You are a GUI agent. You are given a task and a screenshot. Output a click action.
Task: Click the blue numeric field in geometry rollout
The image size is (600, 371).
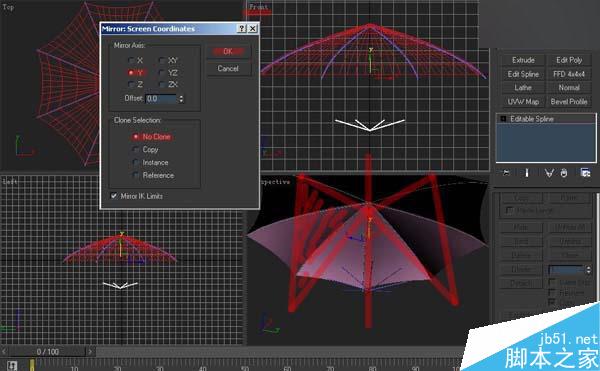tap(567, 270)
